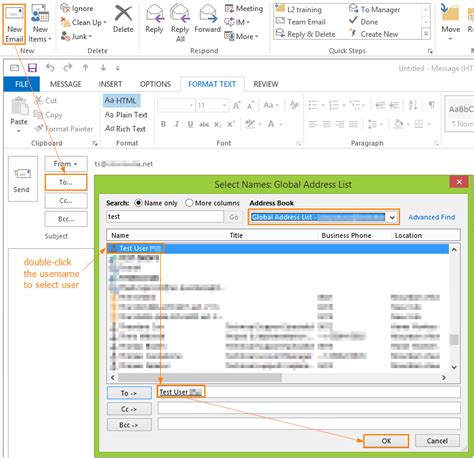Click the Redo icon

click(x=68, y=68)
